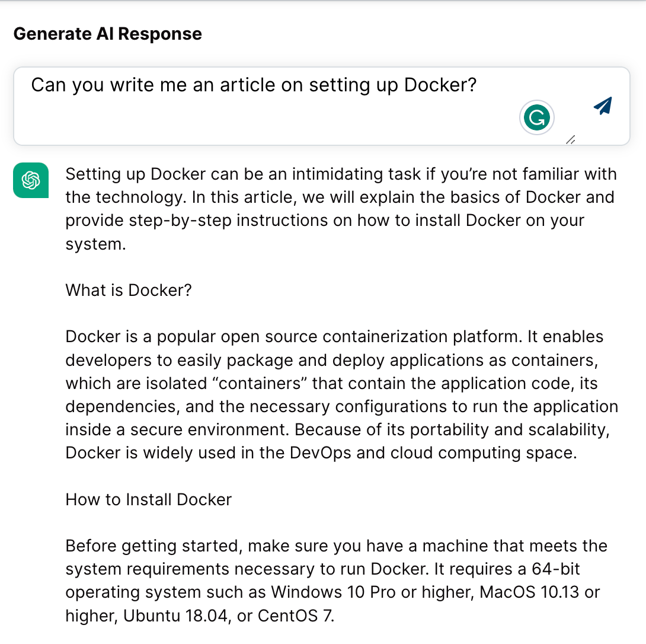Click "64-bit" in the system requirements sentence

pos(556,569)
